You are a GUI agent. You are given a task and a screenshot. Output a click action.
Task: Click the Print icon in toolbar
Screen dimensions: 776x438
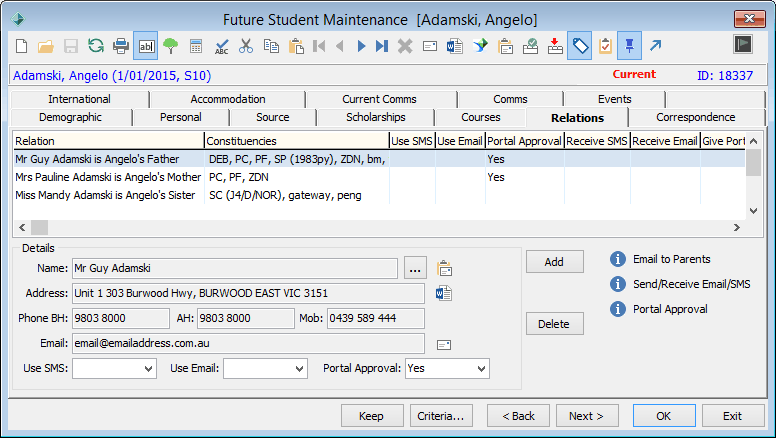(x=121, y=47)
